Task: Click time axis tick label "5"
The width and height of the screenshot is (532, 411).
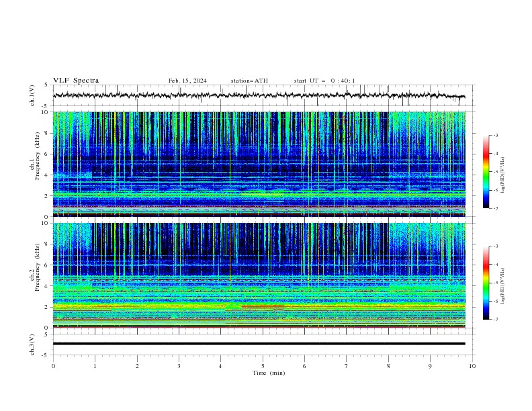Action: point(263,366)
